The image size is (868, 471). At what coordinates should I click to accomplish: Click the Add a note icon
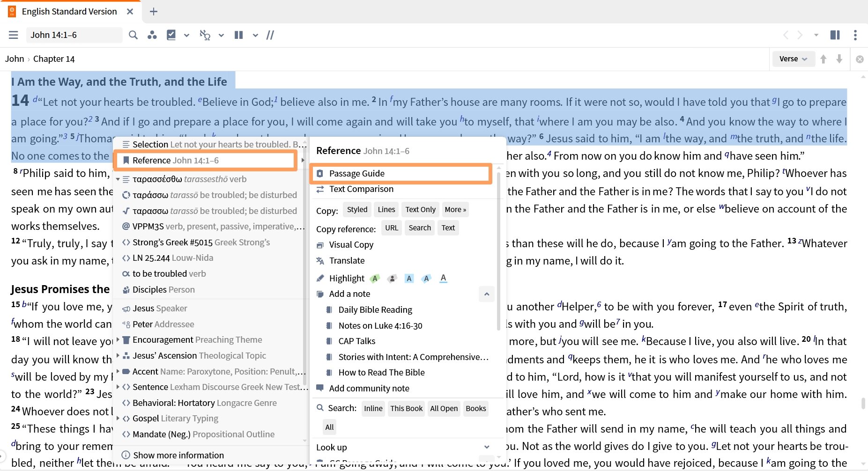click(x=320, y=294)
